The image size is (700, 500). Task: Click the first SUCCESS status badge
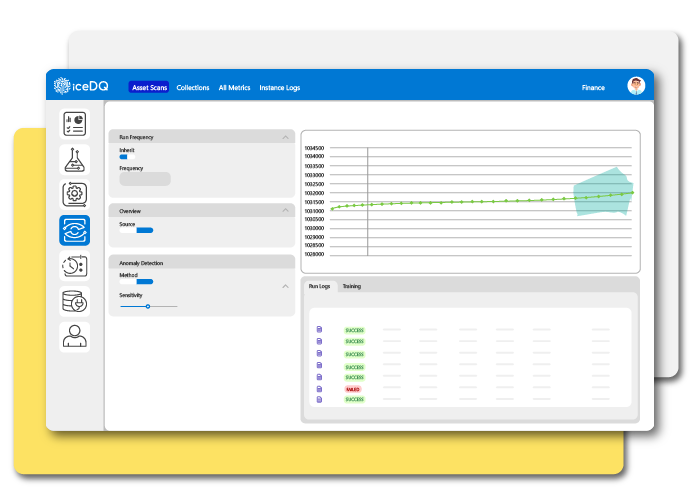354,330
